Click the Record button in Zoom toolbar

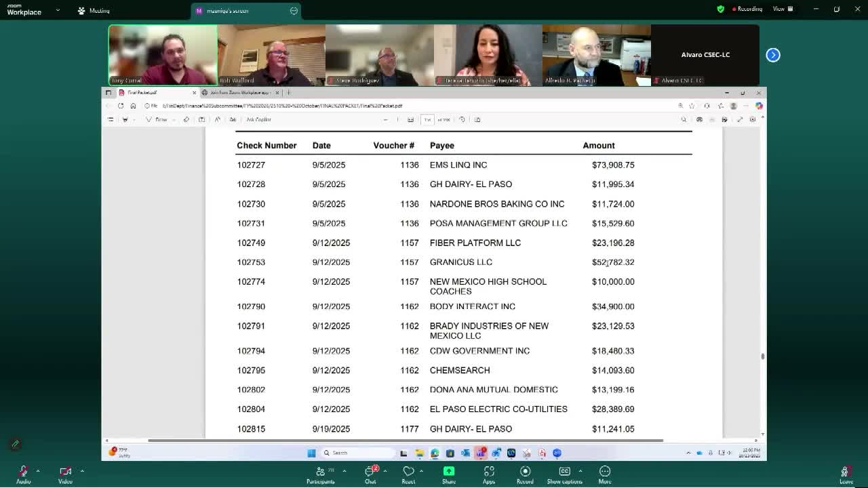click(525, 474)
